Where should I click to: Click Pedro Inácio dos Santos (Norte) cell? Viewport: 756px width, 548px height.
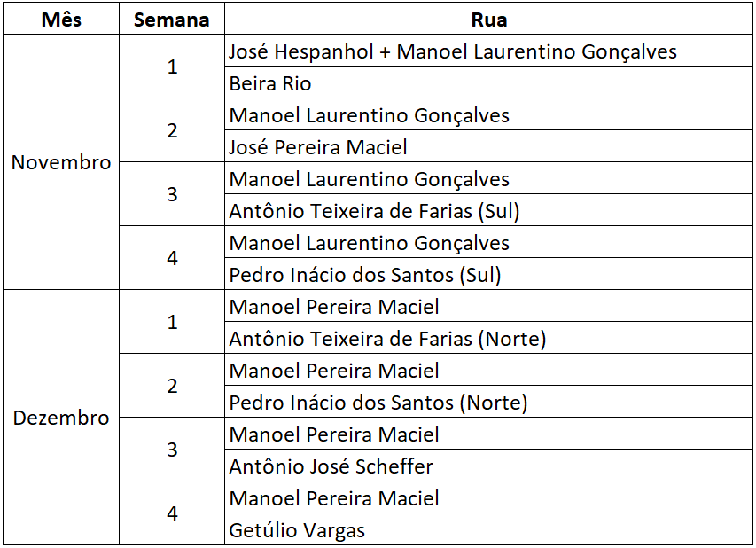[378, 403]
